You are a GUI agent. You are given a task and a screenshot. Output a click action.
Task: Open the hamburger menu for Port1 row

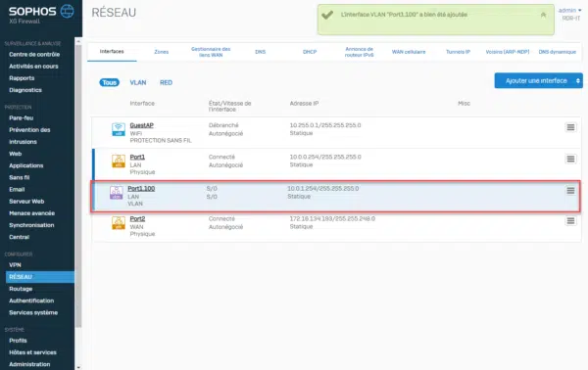pos(570,159)
